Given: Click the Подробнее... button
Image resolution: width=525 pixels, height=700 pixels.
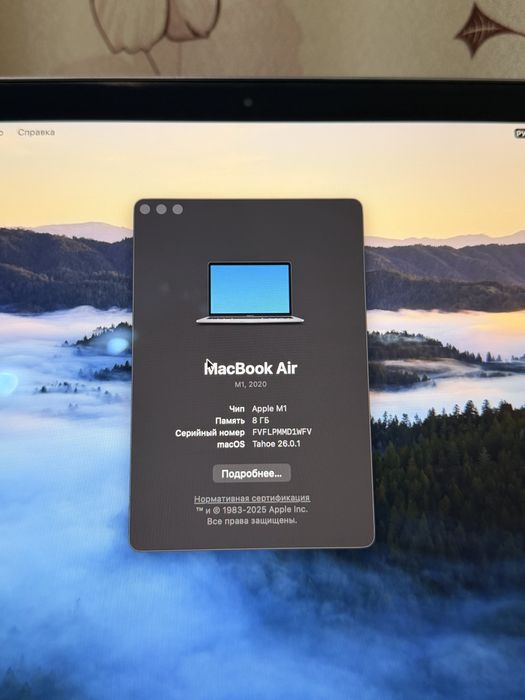Looking at the screenshot, I should click(252, 473).
